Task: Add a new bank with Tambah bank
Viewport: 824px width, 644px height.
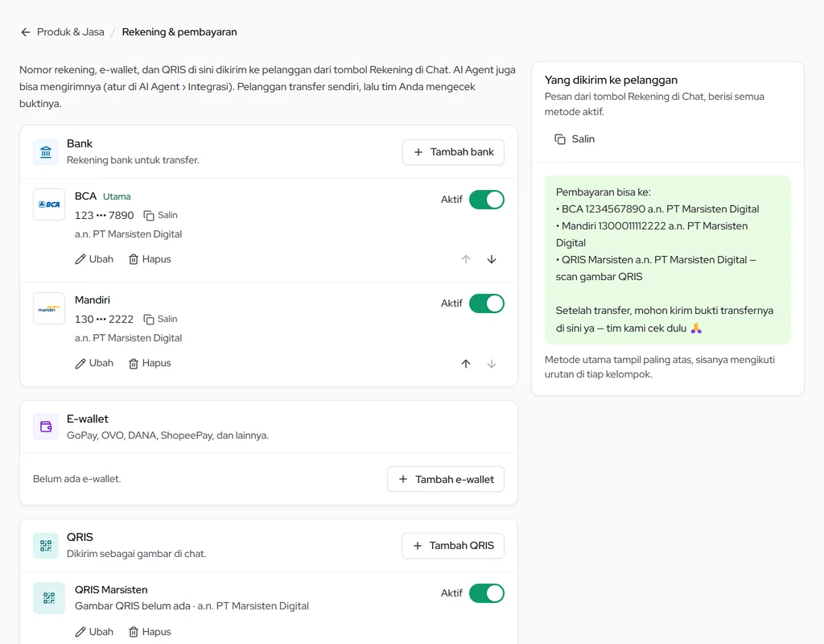Action: 453,152
